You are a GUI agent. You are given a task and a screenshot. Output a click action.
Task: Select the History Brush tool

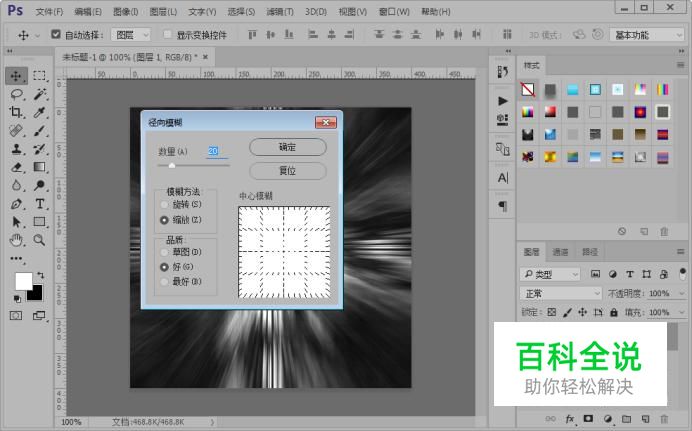coord(39,149)
